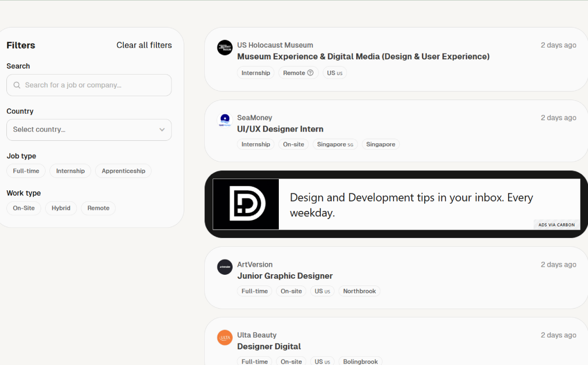
Task: Click Internship tag on the SeaMoney job
Action: click(256, 144)
